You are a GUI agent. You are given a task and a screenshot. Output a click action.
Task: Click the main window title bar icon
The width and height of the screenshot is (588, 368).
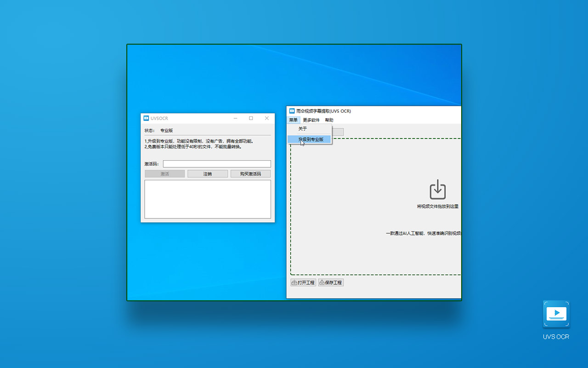point(292,111)
